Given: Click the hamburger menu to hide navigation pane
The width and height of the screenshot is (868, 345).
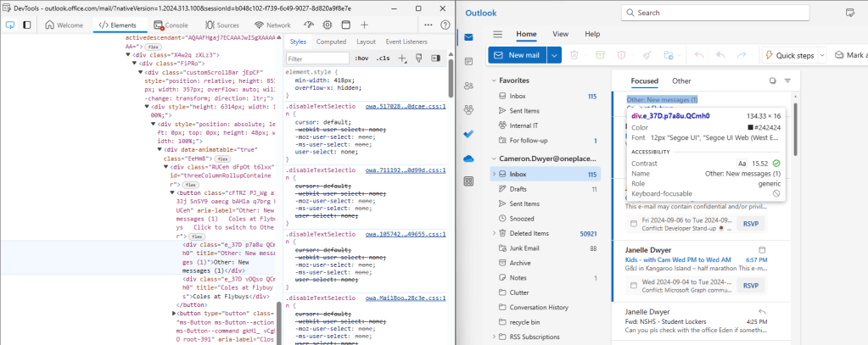Looking at the screenshot, I should pos(498,34).
